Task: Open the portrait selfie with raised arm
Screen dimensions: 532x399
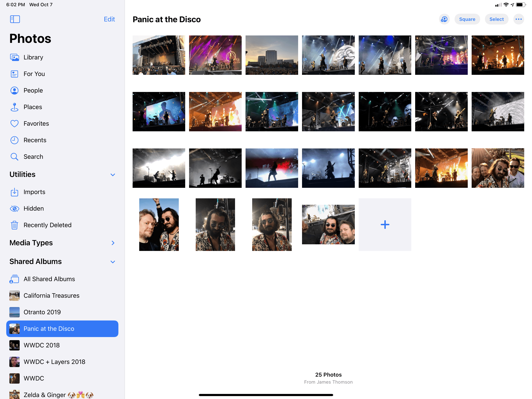Action: [159, 224]
